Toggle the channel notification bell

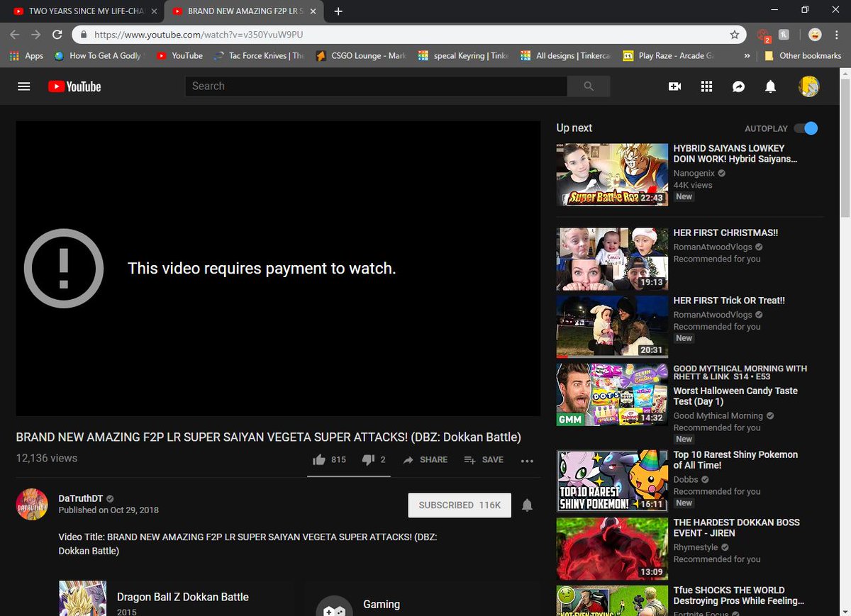[527, 505]
